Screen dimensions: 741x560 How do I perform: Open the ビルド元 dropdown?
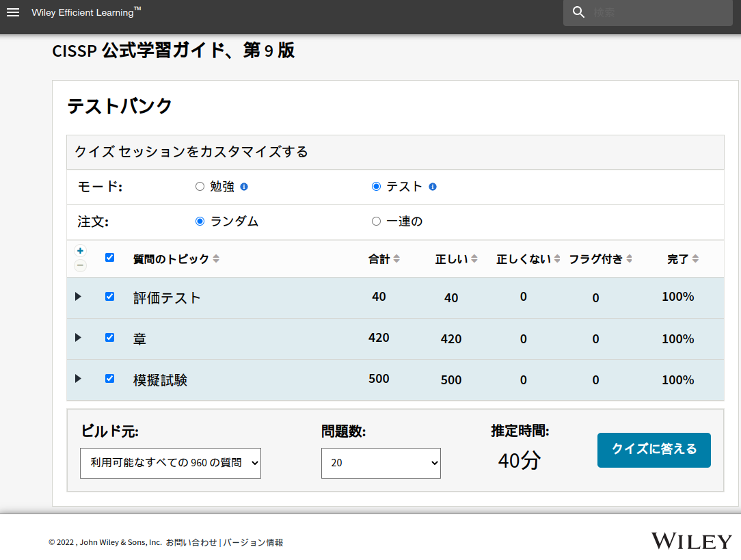(171, 463)
